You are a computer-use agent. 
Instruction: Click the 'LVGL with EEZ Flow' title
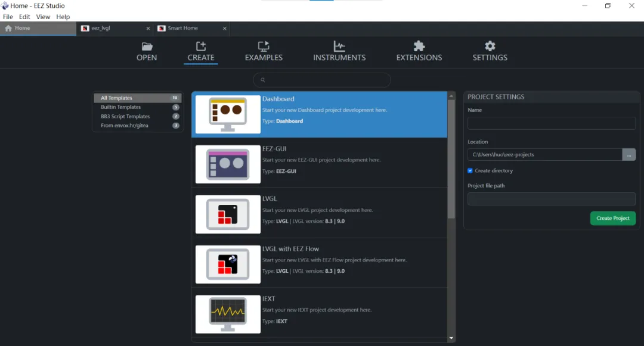tap(290, 249)
